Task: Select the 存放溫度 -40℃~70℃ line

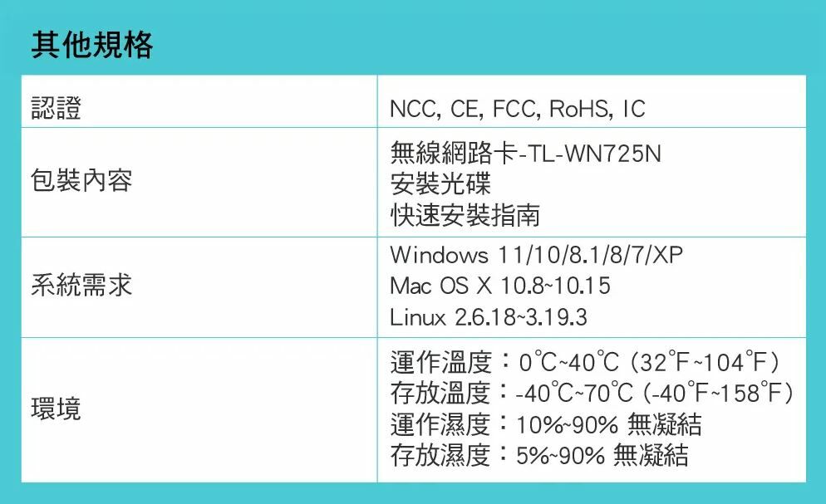Action: (x=592, y=392)
